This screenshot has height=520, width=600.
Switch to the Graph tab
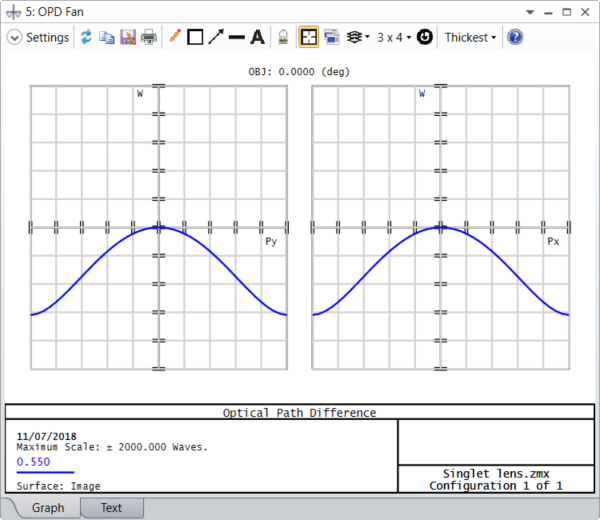coord(48,508)
